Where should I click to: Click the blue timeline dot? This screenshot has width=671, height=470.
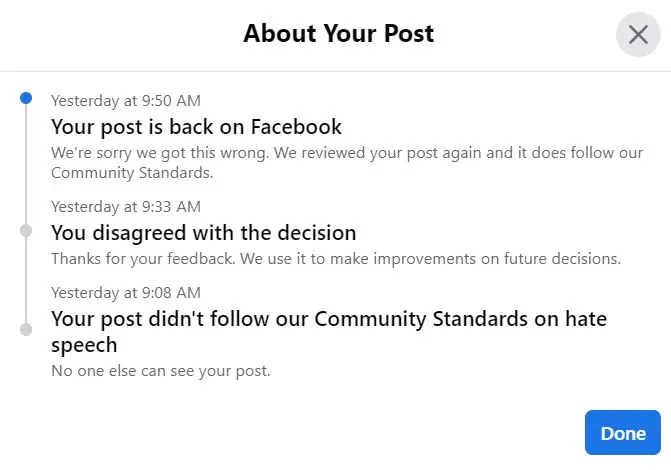26,98
